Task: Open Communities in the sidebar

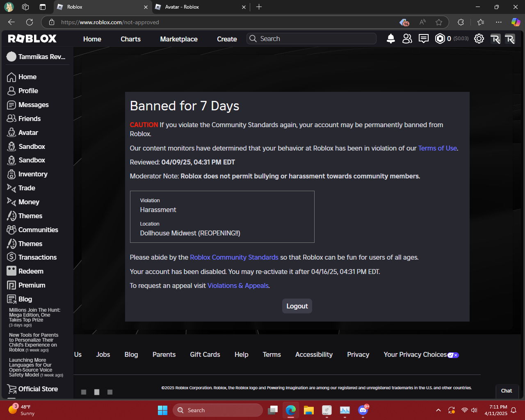Action: (32, 230)
